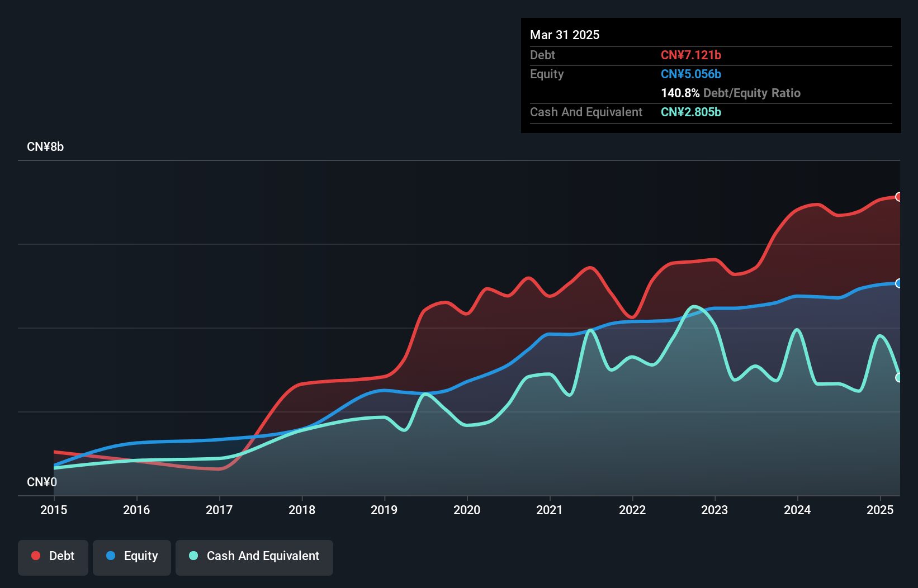918x588 pixels.
Task: Click the 140.8% Debt/Equity Ratio text
Action: coord(731,93)
